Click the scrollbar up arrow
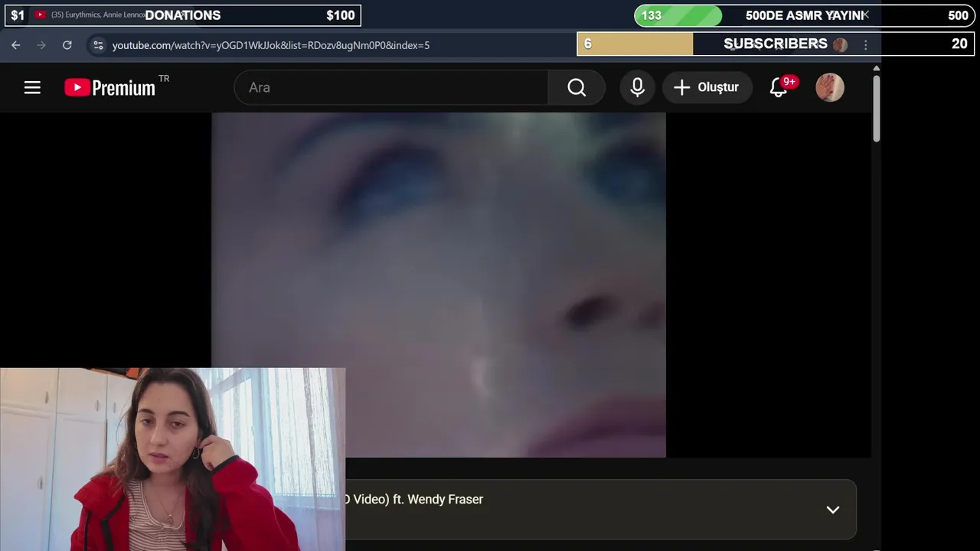The height and width of the screenshot is (551, 980). coord(876,68)
